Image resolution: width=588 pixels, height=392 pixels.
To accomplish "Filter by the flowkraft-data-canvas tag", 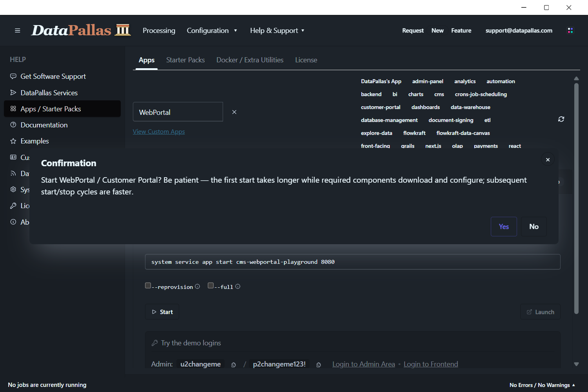I will 463,133.
